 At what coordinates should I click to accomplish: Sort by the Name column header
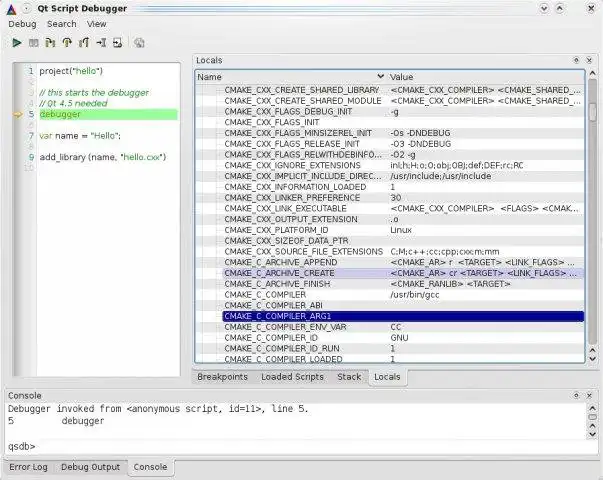pyautogui.click(x=290, y=77)
